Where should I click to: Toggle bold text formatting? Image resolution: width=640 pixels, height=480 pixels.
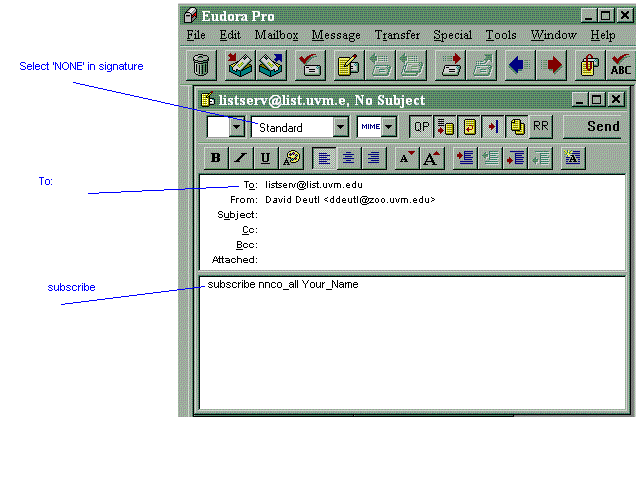215,158
